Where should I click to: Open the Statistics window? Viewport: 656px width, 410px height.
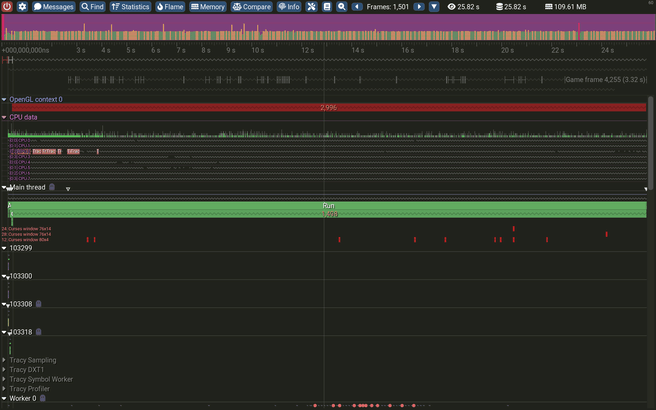click(130, 7)
